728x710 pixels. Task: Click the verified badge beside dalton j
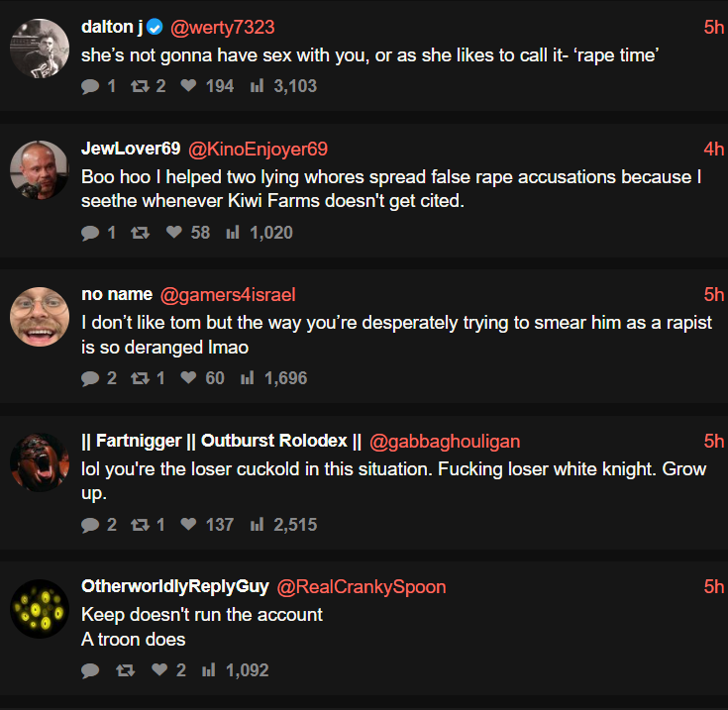point(155,28)
